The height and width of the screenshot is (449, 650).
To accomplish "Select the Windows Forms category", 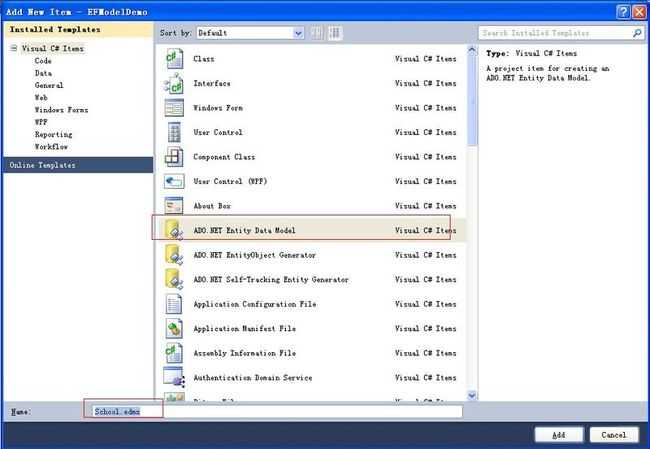I will [x=61, y=110].
